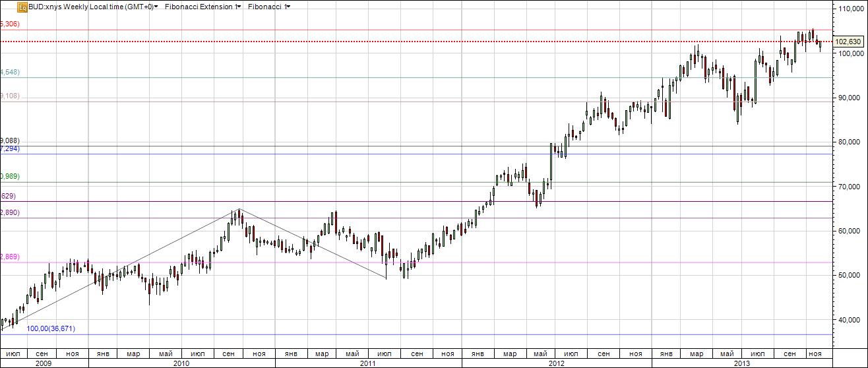Viewport: 868px width, 368px height.
Task: Select the Fibonacci level label 629)
Action: tap(8, 197)
